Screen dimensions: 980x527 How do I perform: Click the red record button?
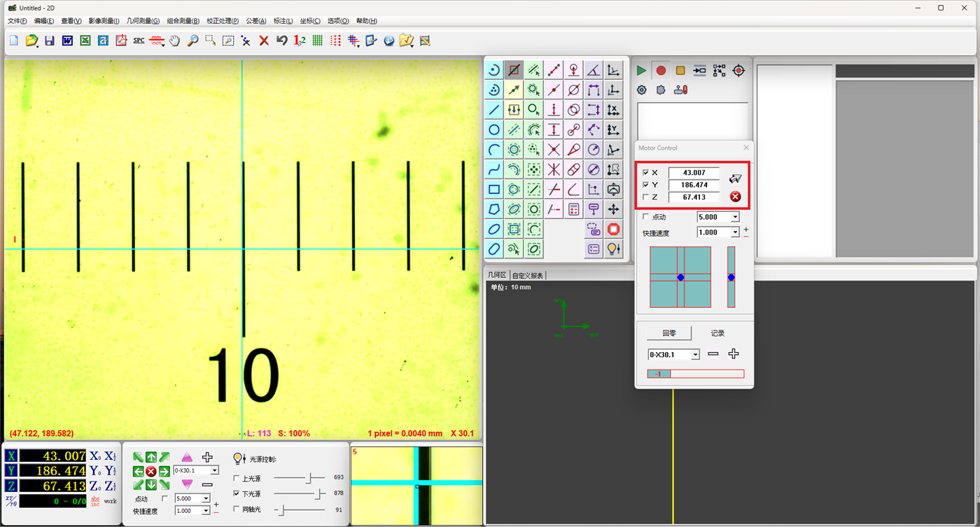click(661, 71)
